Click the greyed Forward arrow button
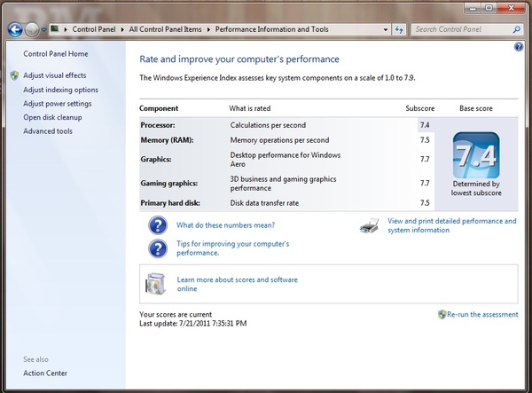The width and height of the screenshot is (532, 393). click(32, 29)
